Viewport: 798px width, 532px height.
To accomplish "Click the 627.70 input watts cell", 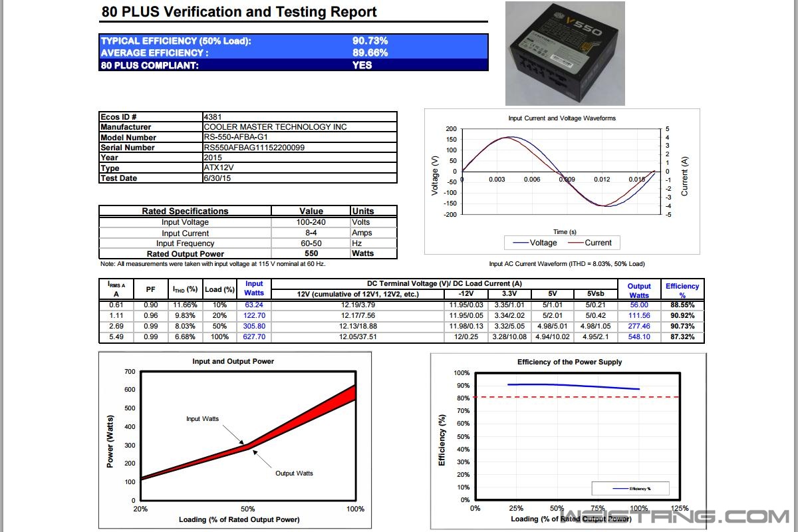I will (254, 337).
